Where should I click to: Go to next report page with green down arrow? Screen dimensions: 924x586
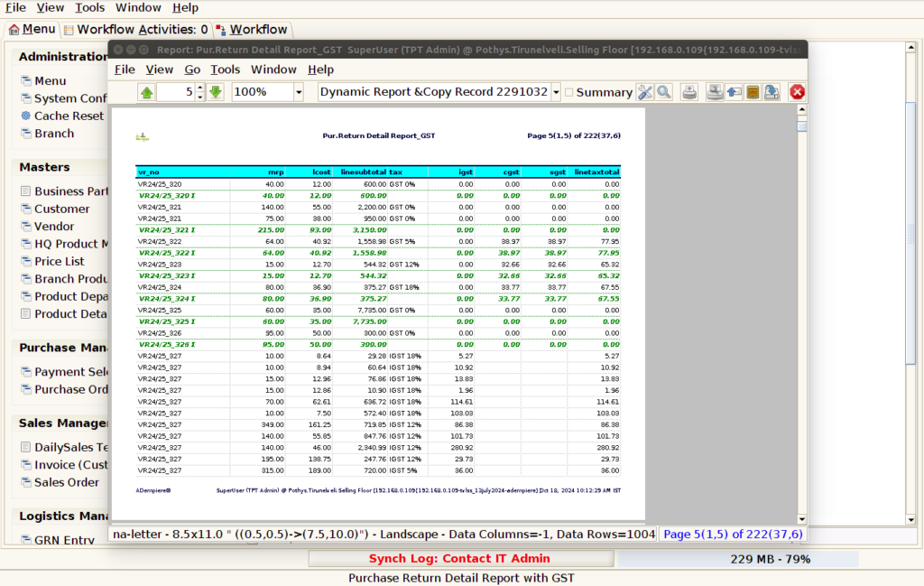pyautogui.click(x=216, y=92)
